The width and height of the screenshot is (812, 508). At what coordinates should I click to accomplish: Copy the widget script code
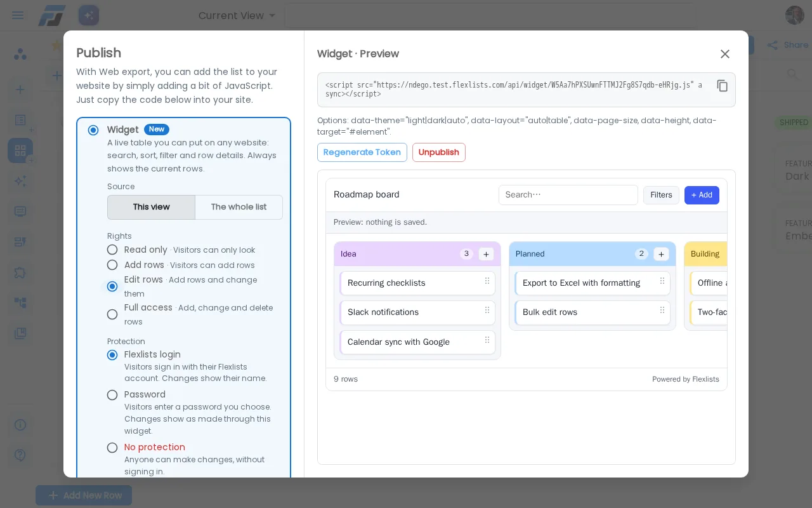click(722, 86)
